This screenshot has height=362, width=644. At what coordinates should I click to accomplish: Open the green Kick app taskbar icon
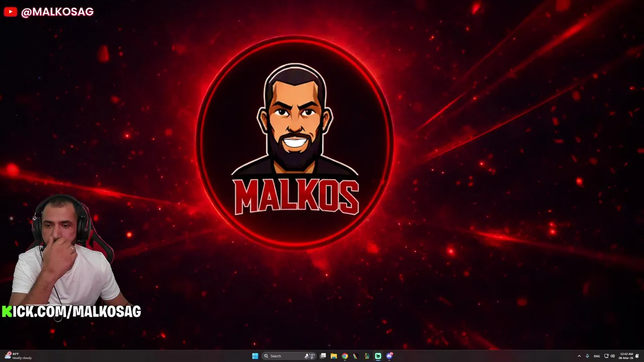click(378, 356)
